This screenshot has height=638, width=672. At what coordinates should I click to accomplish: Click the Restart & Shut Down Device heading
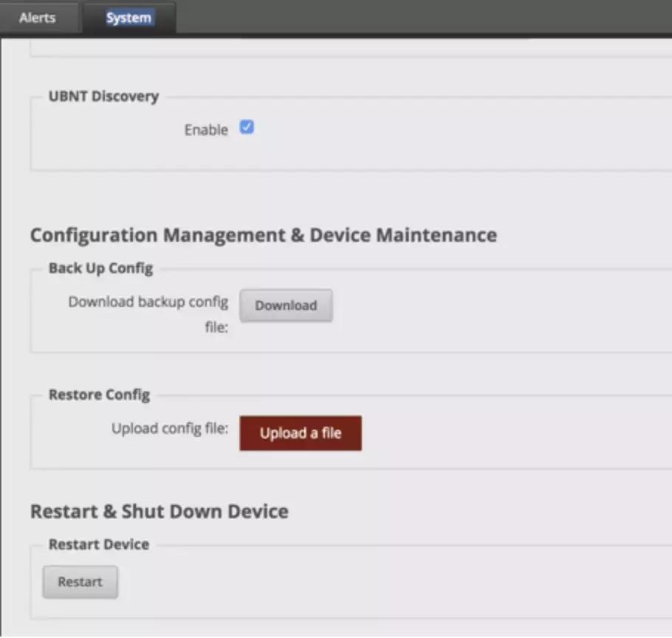pyautogui.click(x=159, y=511)
